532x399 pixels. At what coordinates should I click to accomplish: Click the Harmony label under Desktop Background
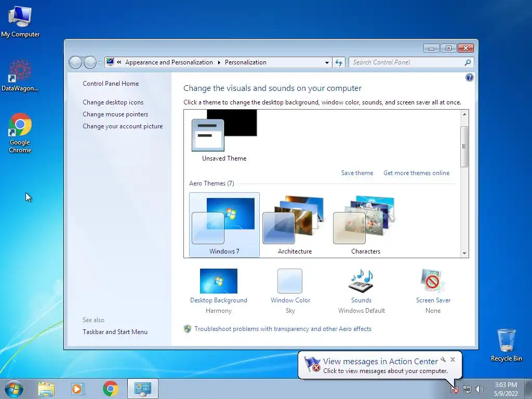coord(219,311)
